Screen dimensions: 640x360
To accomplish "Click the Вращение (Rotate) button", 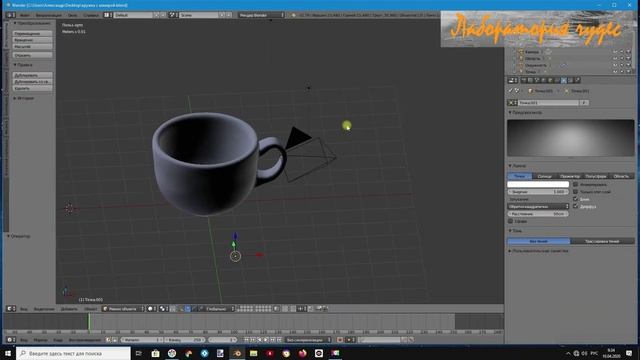I will [x=33, y=40].
